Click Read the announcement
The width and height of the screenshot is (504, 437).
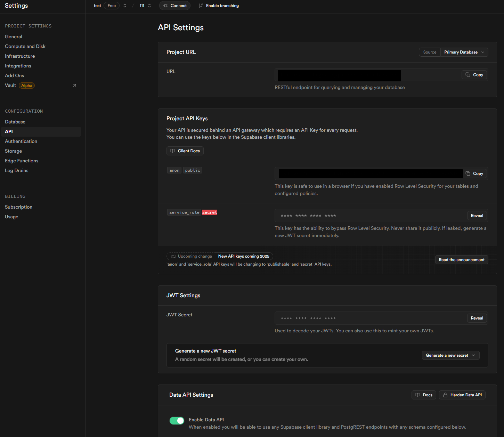point(462,260)
